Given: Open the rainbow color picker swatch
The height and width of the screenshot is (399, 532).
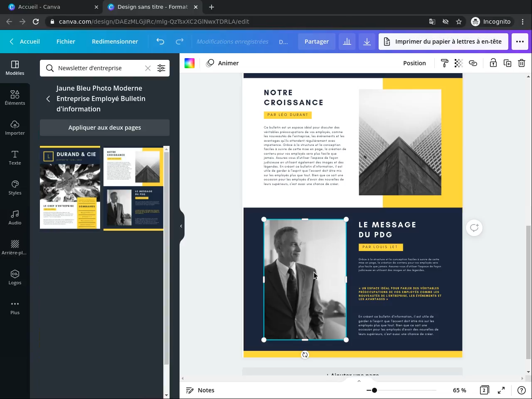Looking at the screenshot, I should coord(190,63).
